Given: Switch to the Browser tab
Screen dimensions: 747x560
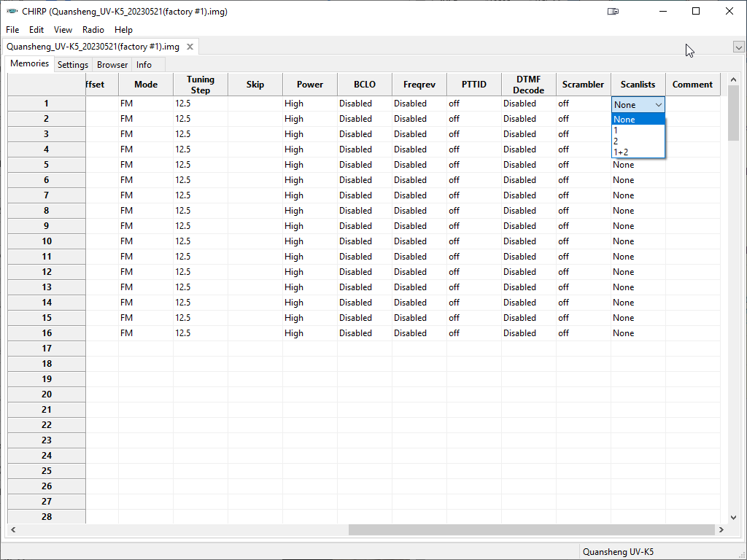Looking at the screenshot, I should [112, 65].
